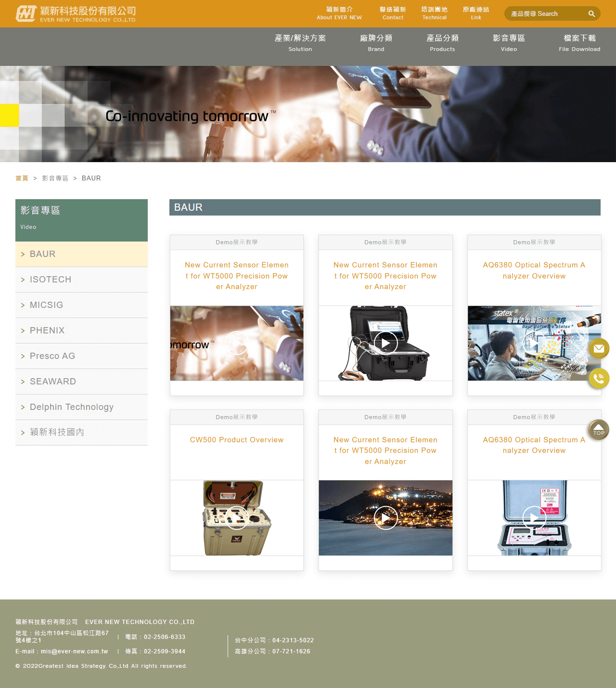The image size is (616, 688).
Task: Open bottom-middle card's WT5000 title link
Action: pos(385,450)
